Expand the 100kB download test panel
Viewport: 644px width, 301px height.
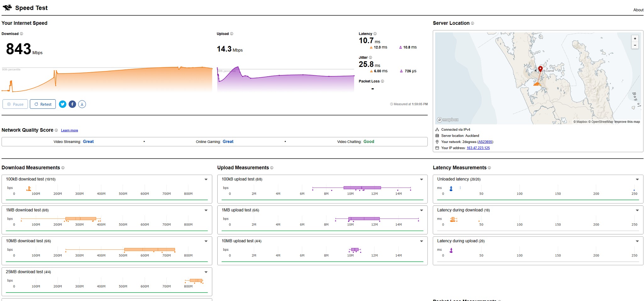(x=206, y=179)
